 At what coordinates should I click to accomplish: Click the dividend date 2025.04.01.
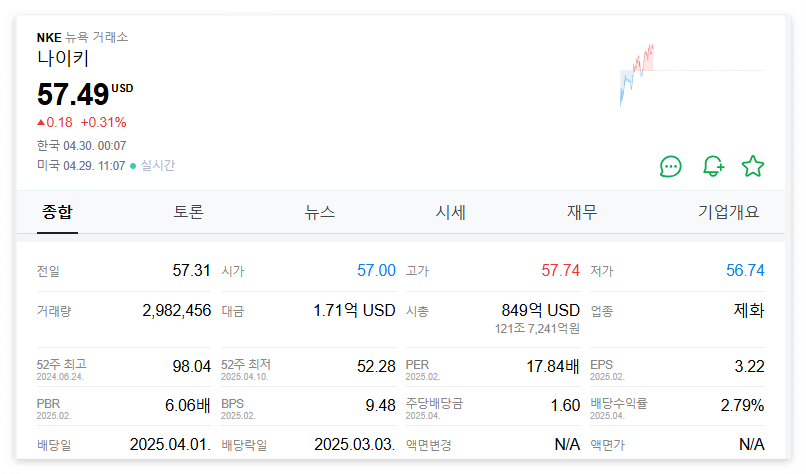pos(170,444)
